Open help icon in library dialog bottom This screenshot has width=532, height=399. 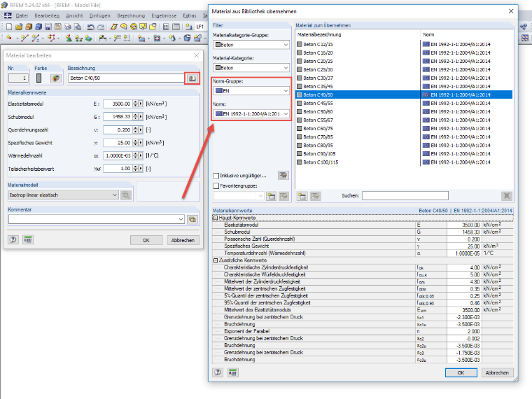(218, 372)
